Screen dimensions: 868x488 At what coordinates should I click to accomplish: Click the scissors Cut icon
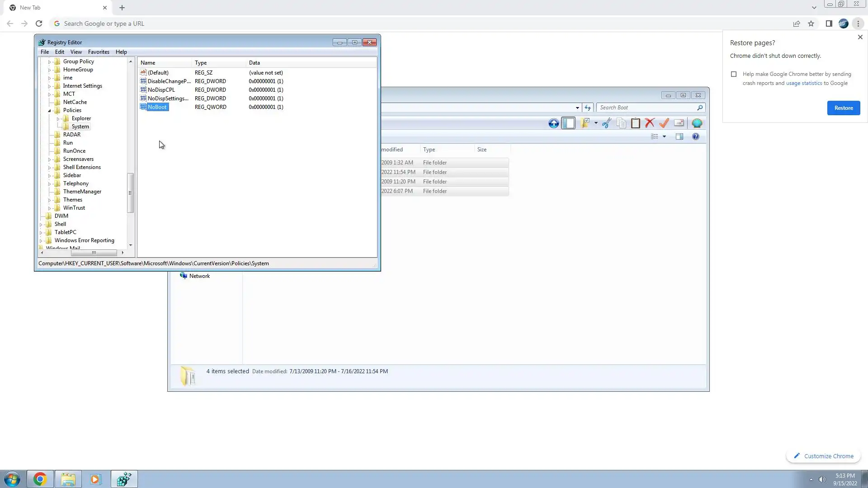tap(607, 123)
